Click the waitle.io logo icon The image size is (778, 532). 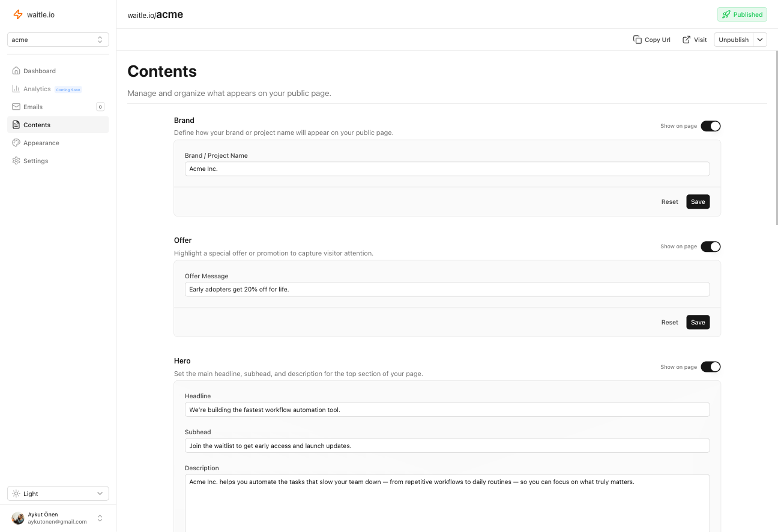point(18,14)
